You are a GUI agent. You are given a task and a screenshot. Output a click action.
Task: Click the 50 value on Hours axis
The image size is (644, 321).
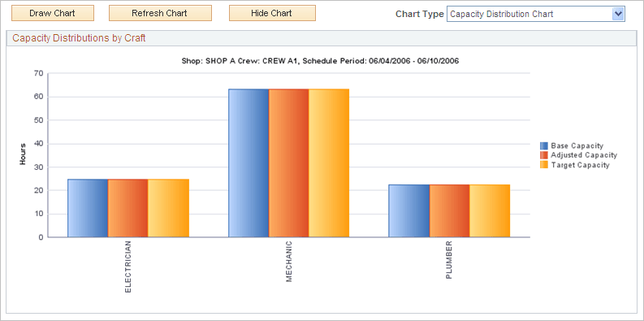[x=39, y=120]
